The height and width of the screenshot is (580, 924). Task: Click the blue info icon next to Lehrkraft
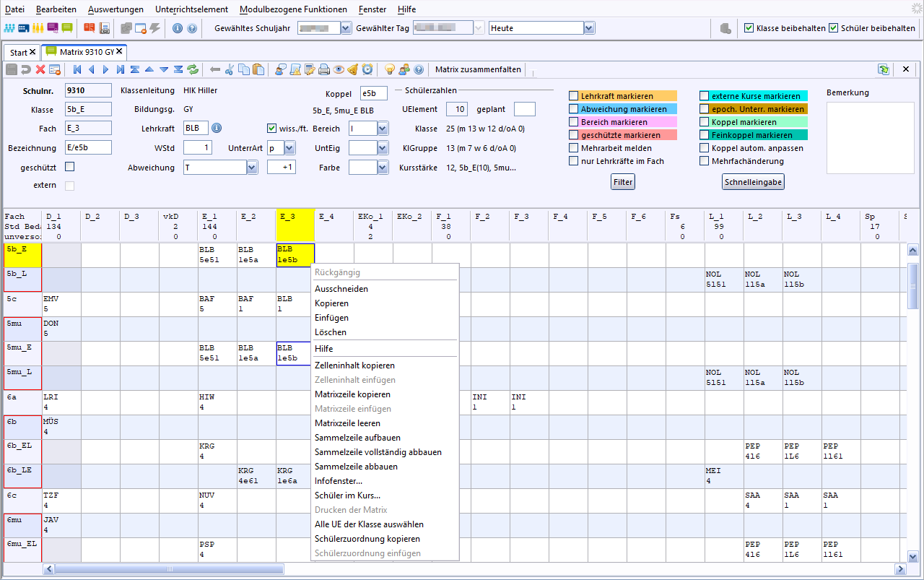[216, 128]
